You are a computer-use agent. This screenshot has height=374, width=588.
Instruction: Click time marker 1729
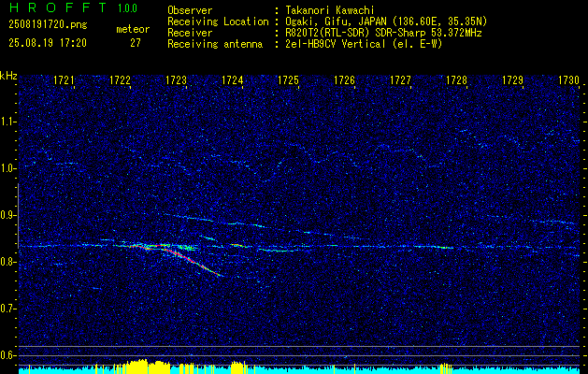tap(512, 80)
